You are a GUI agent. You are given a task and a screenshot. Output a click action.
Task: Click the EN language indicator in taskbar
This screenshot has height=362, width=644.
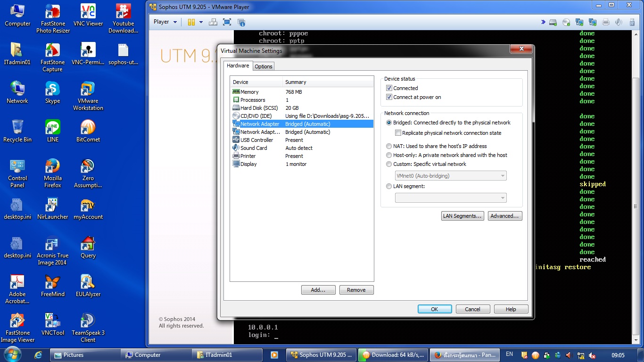(x=509, y=354)
